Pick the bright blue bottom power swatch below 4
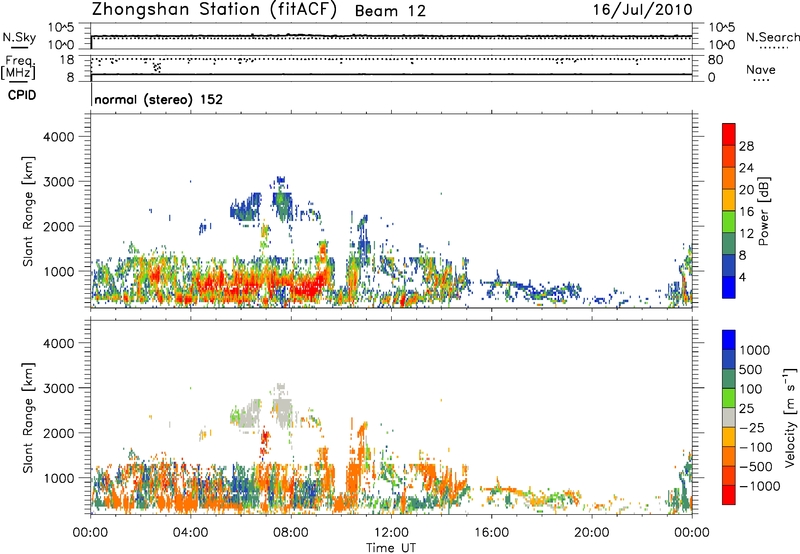 (729, 287)
